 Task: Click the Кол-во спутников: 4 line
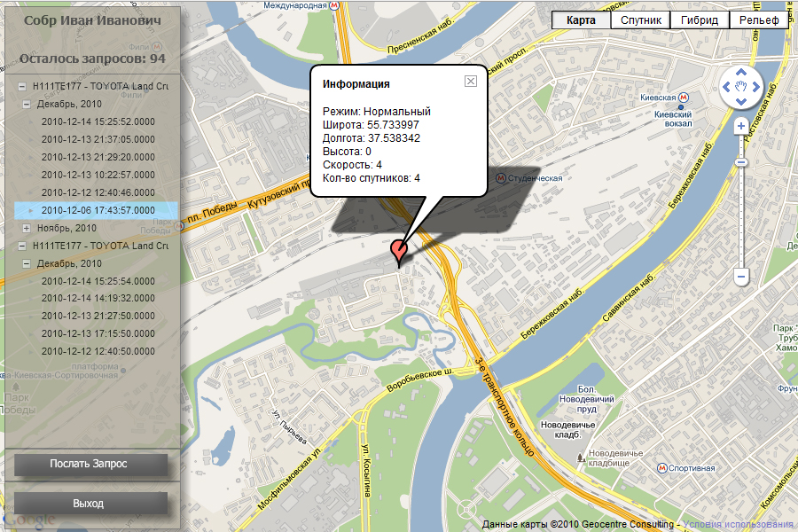coord(372,178)
